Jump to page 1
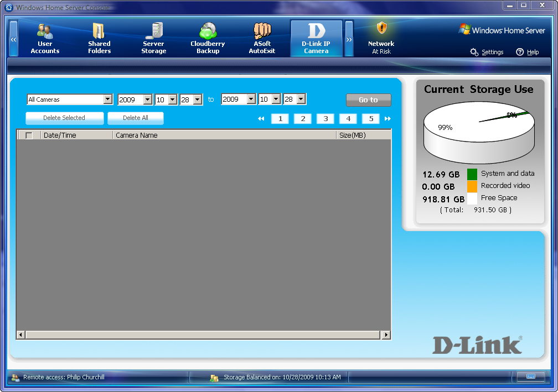The image size is (558, 392). [281, 119]
